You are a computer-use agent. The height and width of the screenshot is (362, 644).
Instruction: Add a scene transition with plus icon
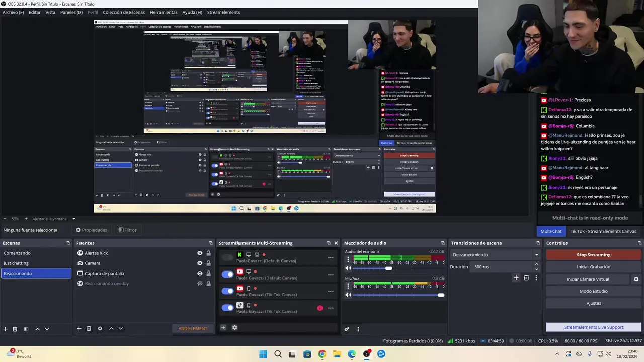pos(516,278)
